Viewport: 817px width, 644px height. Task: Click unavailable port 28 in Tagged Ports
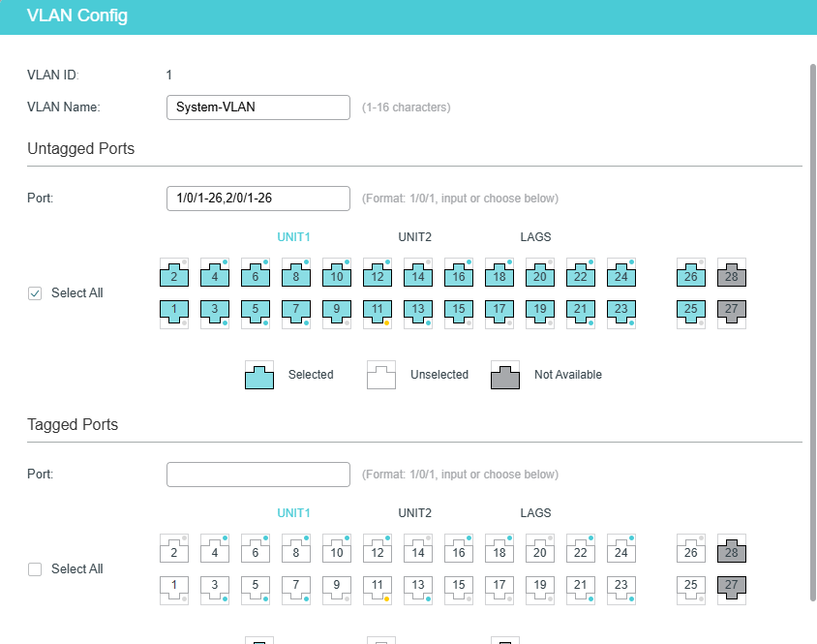click(x=732, y=548)
